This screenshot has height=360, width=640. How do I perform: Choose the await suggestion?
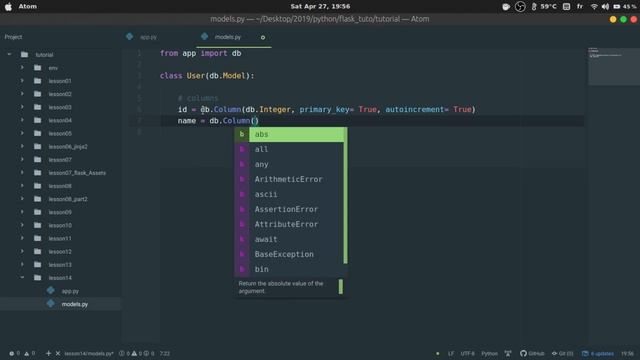tap(289, 239)
